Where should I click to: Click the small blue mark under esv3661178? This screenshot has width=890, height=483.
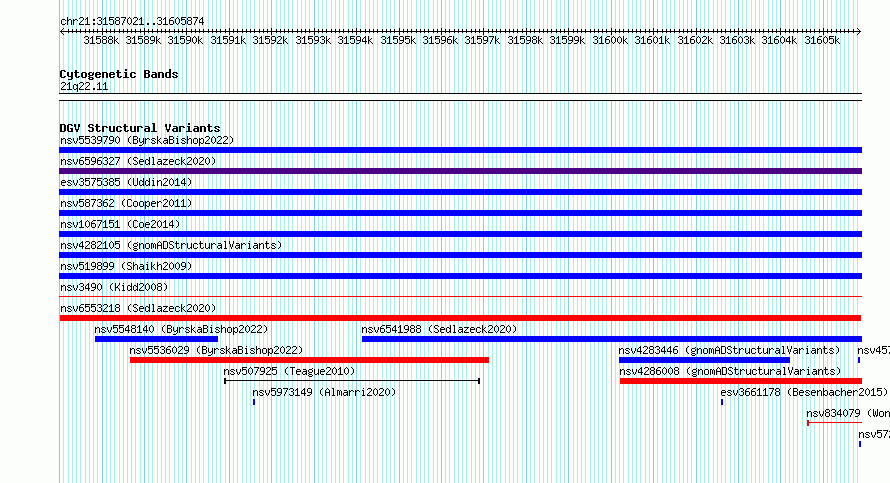tap(722, 402)
